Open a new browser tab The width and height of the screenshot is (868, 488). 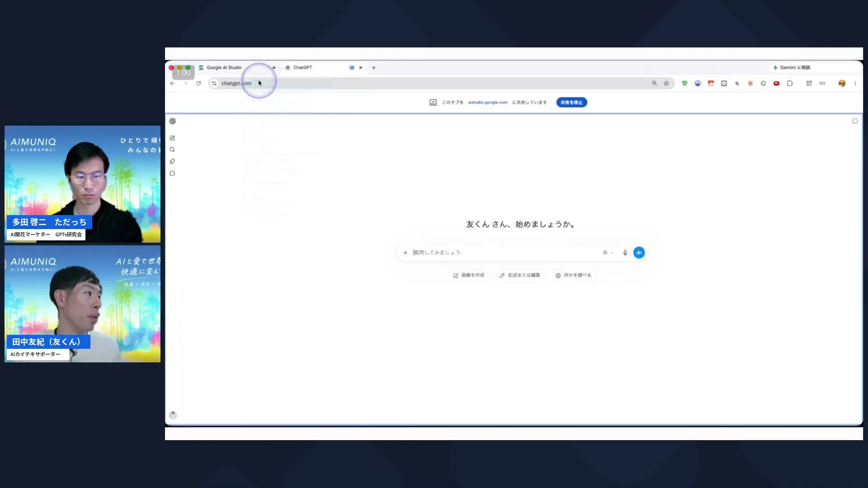coord(374,68)
